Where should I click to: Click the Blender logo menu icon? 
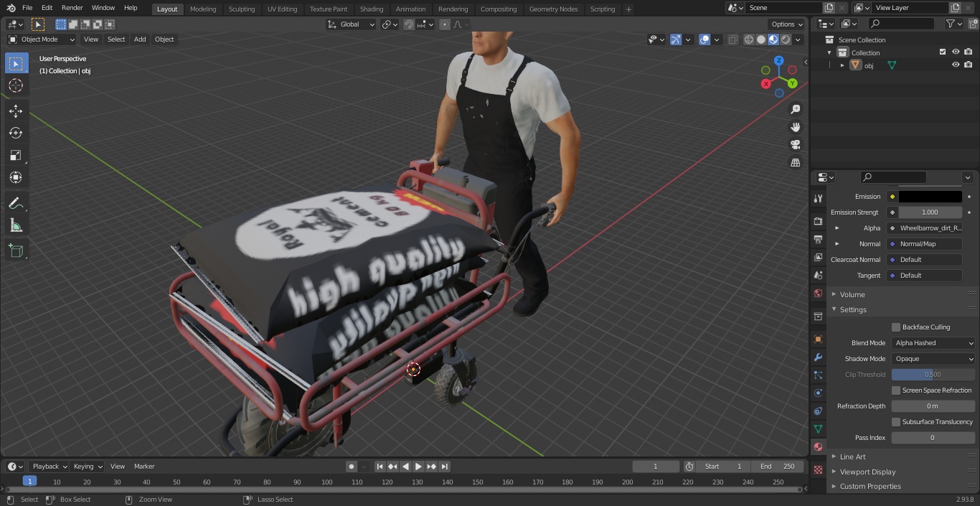11,8
